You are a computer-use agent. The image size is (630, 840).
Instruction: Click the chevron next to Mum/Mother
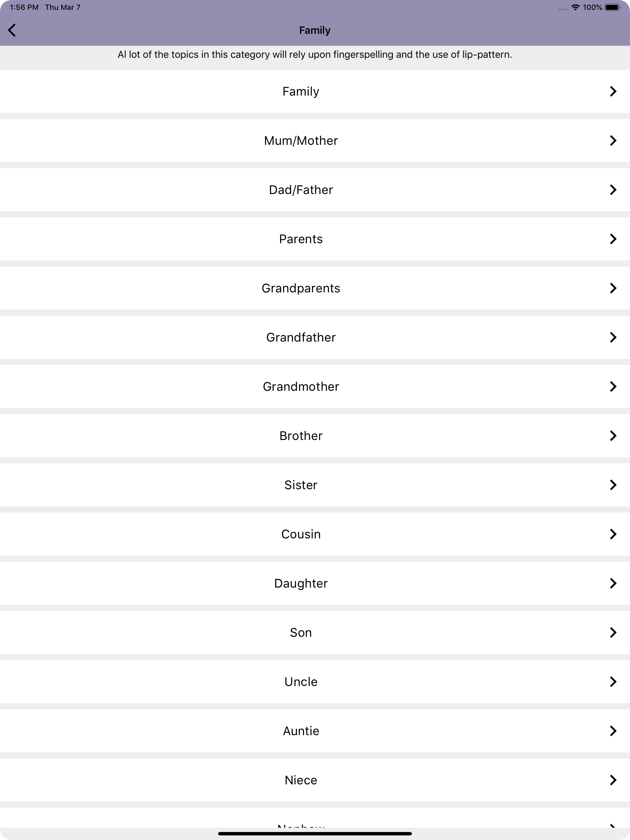pos(613,141)
